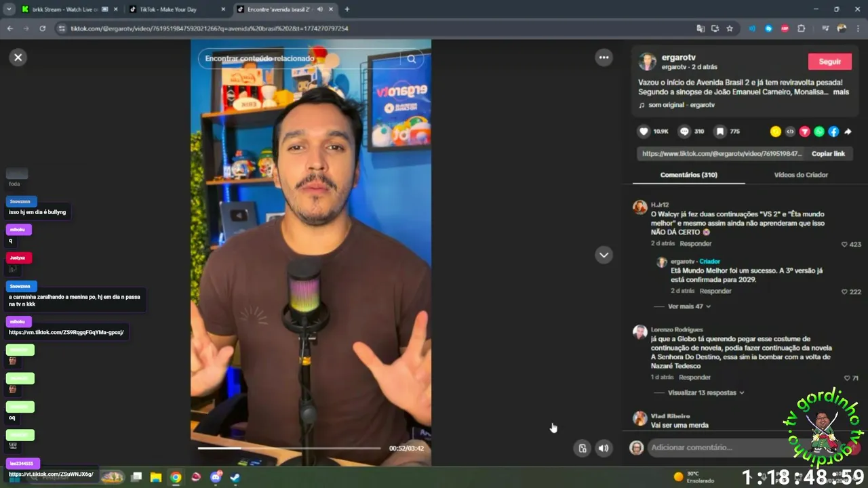
Task: Click the search magnifier in video overlay
Action: (412, 59)
